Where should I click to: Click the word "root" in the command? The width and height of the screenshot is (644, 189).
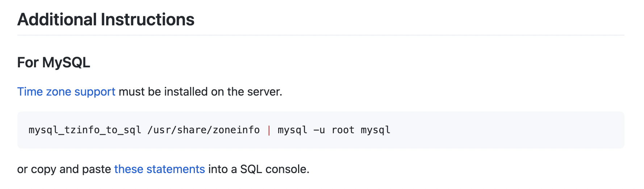(x=343, y=130)
